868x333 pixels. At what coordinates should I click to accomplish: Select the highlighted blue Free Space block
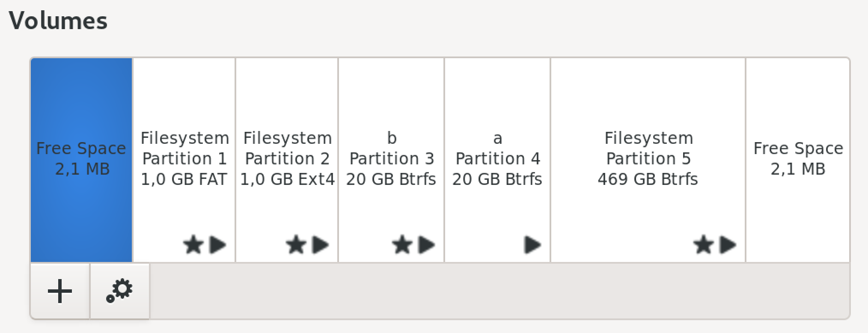[81, 159]
